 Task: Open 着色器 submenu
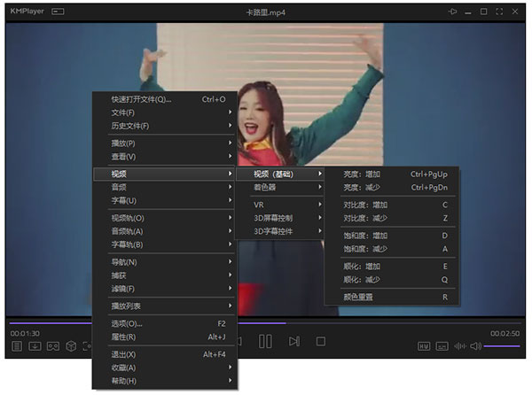pos(280,187)
